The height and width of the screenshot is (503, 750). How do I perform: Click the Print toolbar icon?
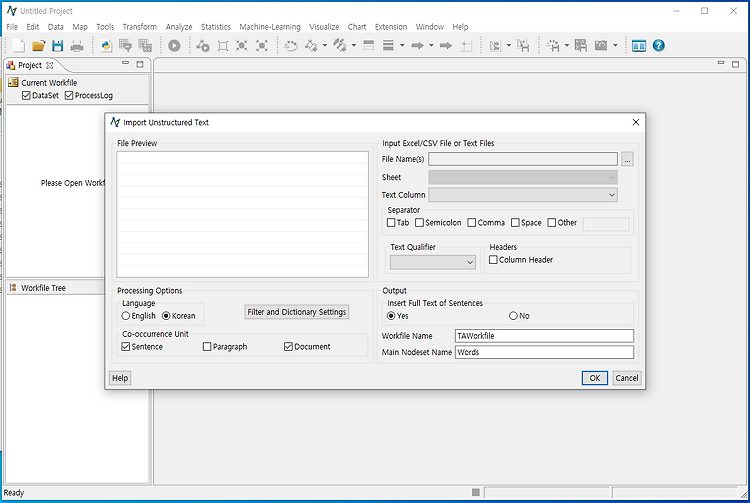77,45
